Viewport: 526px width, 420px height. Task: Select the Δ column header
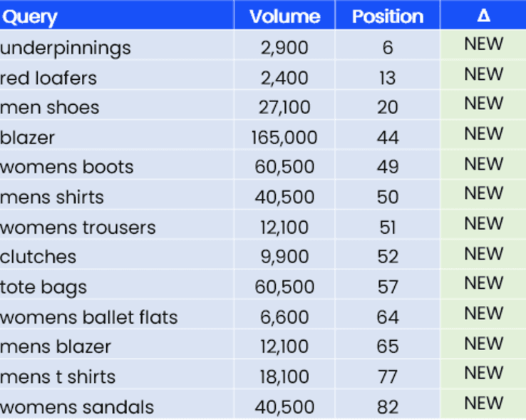483,16
